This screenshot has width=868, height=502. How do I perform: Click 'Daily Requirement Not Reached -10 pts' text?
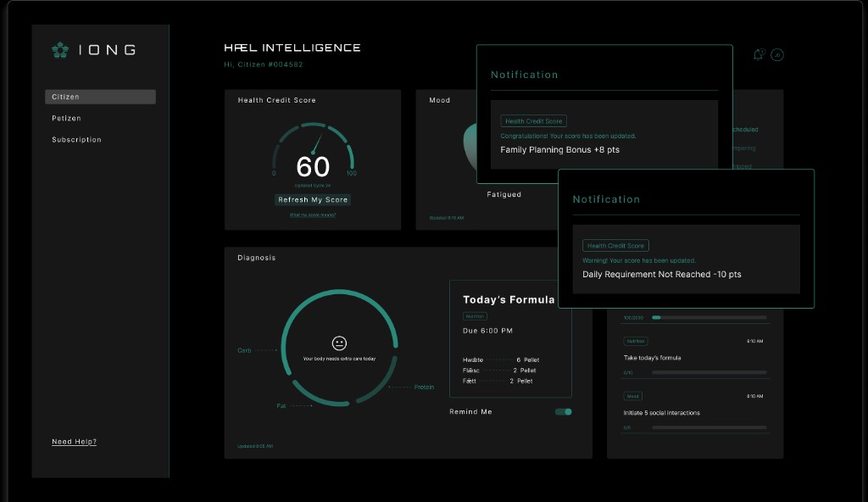[x=661, y=274]
